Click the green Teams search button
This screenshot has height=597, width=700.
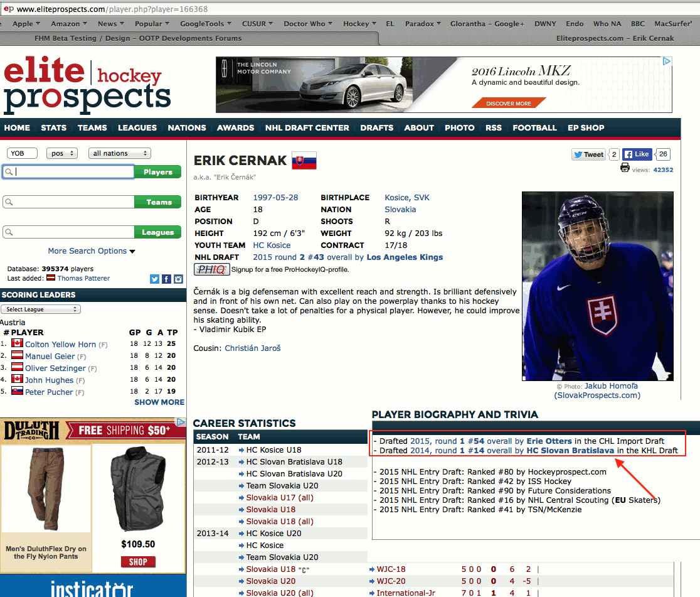157,202
